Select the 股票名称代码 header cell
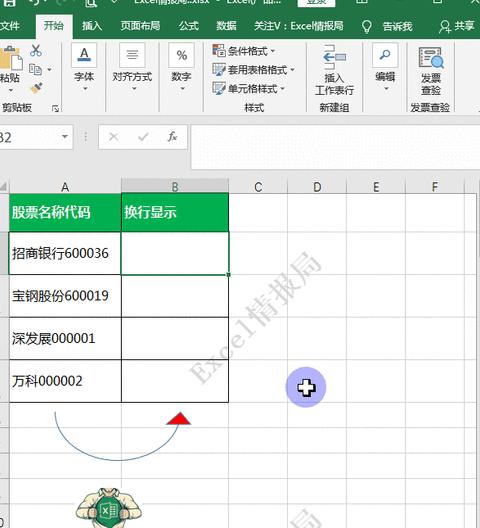 [65, 212]
